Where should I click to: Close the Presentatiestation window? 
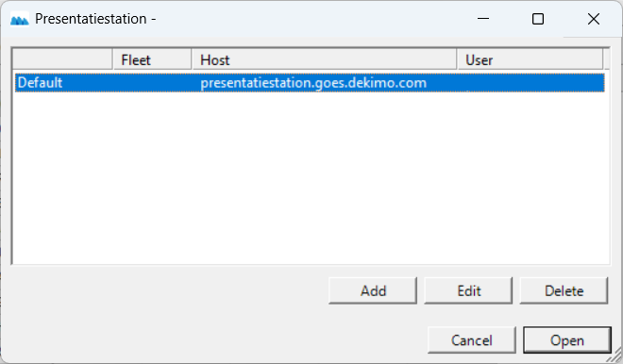[x=594, y=19]
